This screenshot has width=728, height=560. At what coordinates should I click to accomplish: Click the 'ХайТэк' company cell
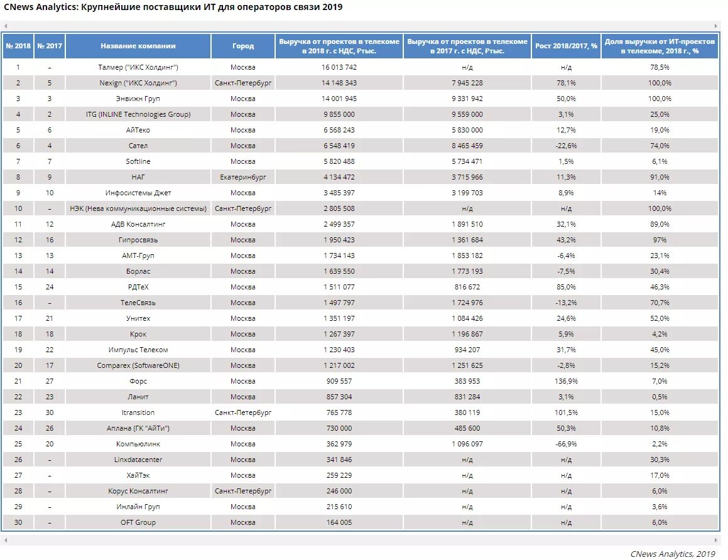138,475
